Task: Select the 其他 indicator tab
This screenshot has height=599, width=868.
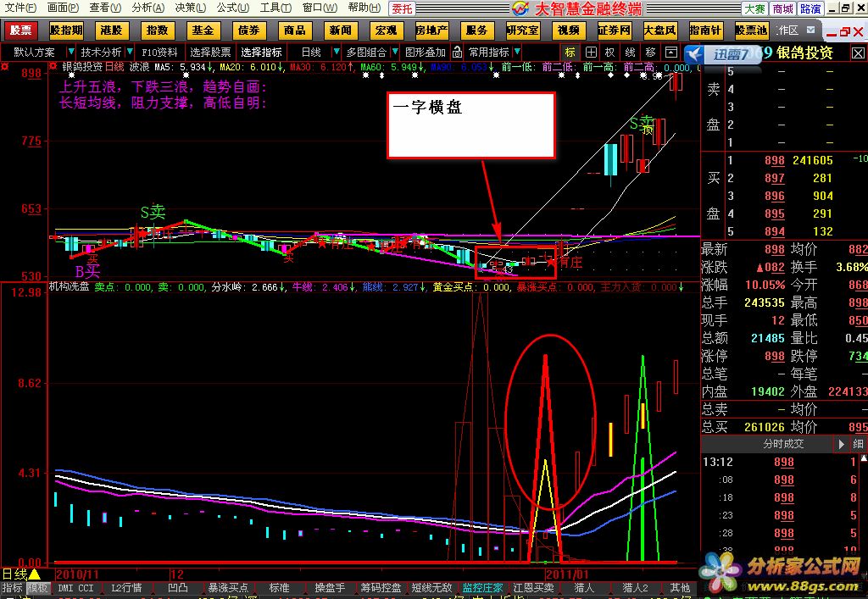Action: click(x=681, y=587)
